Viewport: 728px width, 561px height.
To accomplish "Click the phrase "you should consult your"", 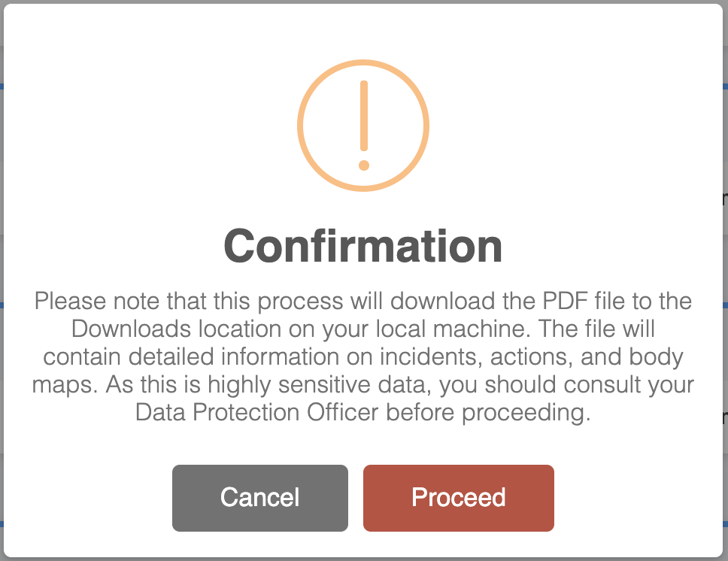I will point(566,384).
